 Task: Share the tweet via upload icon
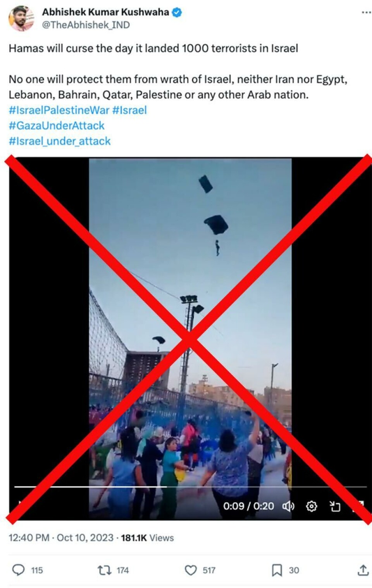click(x=363, y=570)
